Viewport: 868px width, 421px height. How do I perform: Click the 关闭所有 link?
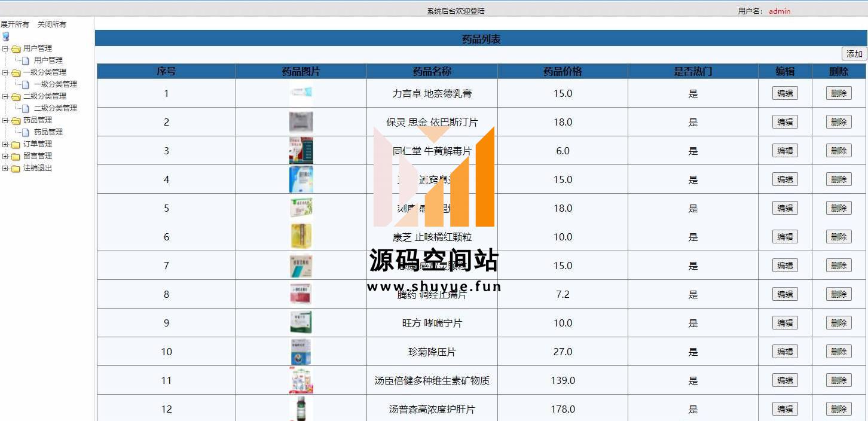point(52,25)
